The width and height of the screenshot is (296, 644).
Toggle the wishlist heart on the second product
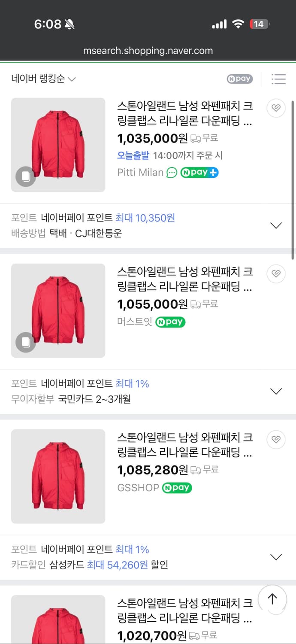coord(276,273)
